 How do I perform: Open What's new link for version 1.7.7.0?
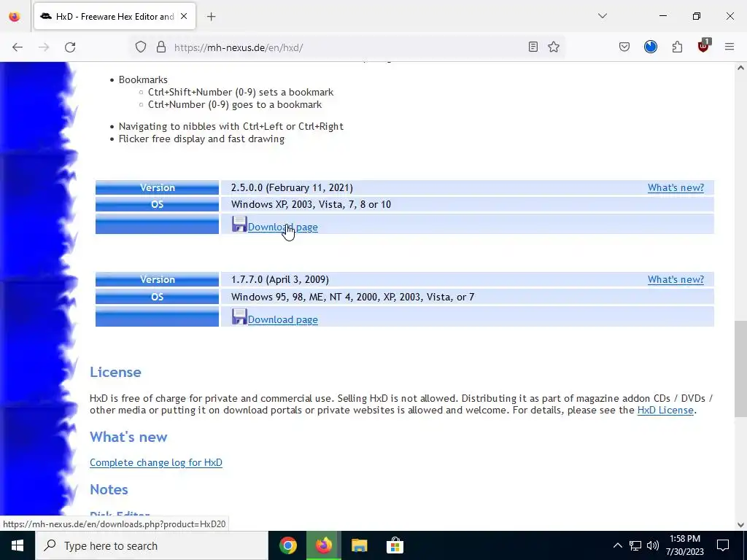tap(676, 279)
